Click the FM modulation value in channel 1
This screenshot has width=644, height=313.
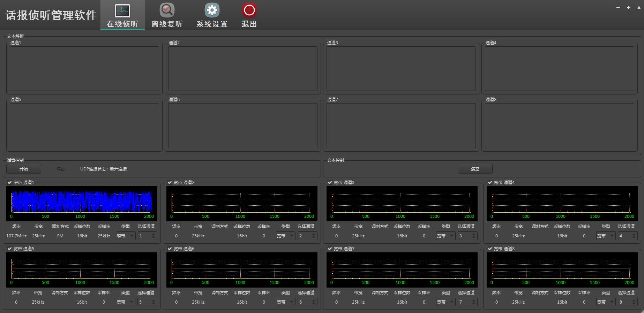point(60,236)
